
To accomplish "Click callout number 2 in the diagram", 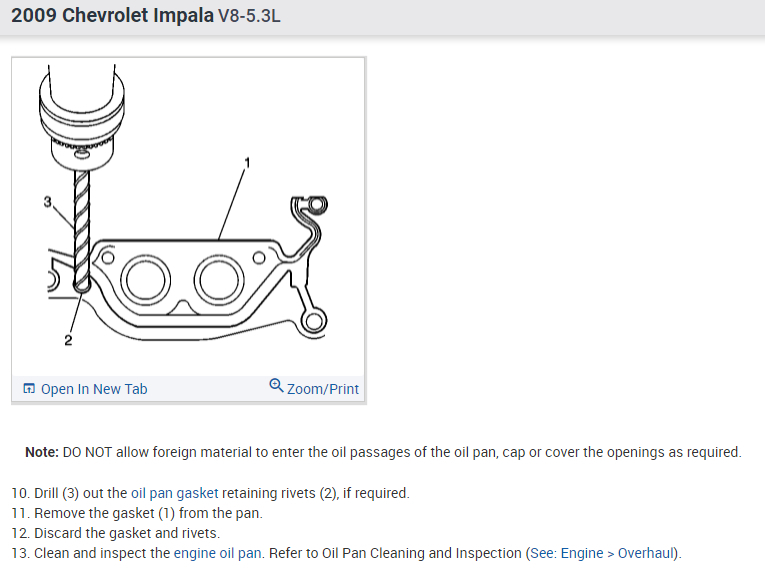I will tap(68, 341).
